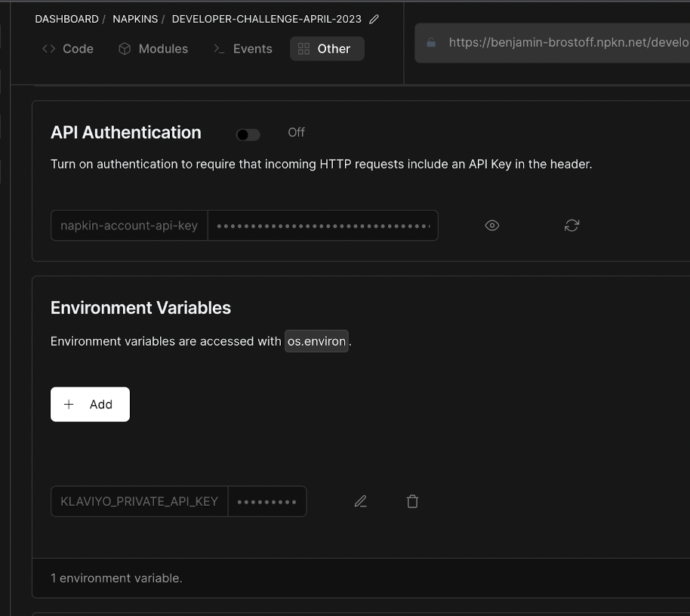Click the napkin endpoint URL field
690x616 pixels.
pyautogui.click(x=553, y=43)
